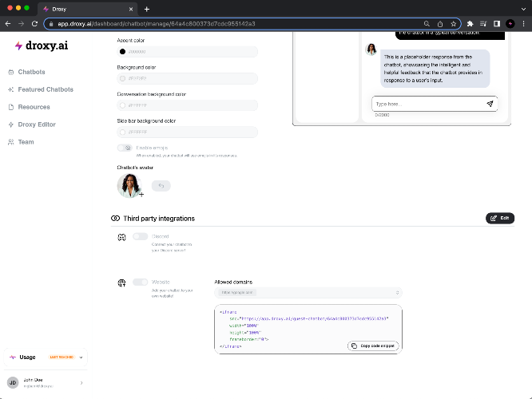532x399 pixels.
Task: Click the Type here chat input
Action: coord(435,104)
